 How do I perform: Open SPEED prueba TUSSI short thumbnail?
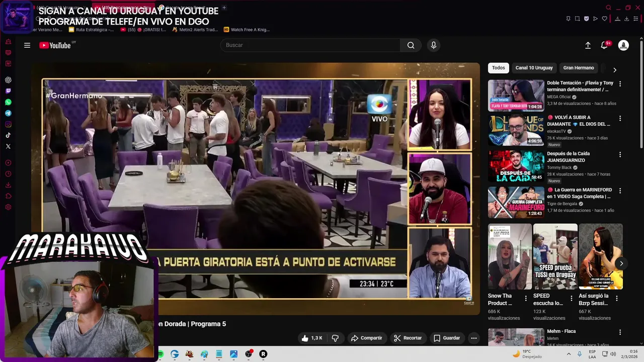pyautogui.click(x=555, y=256)
